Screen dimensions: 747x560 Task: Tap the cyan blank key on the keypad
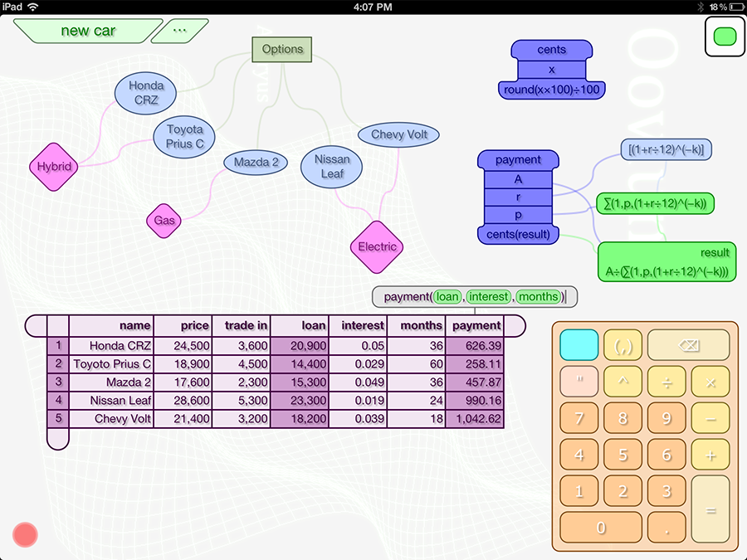point(579,345)
